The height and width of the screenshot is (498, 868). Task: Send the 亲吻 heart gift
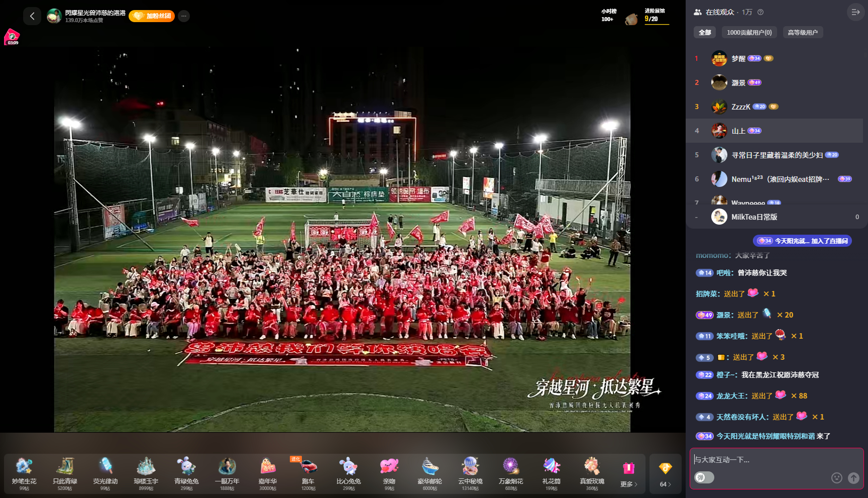coord(389,473)
